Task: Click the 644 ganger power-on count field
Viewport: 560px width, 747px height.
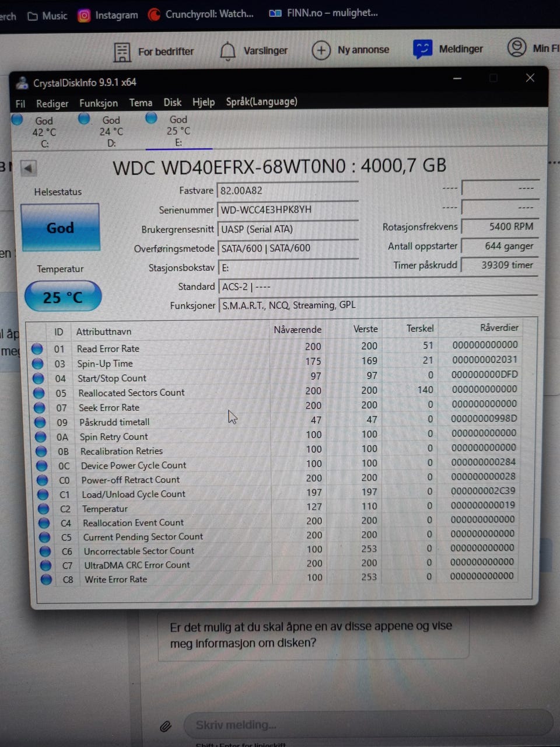Action: click(500, 246)
